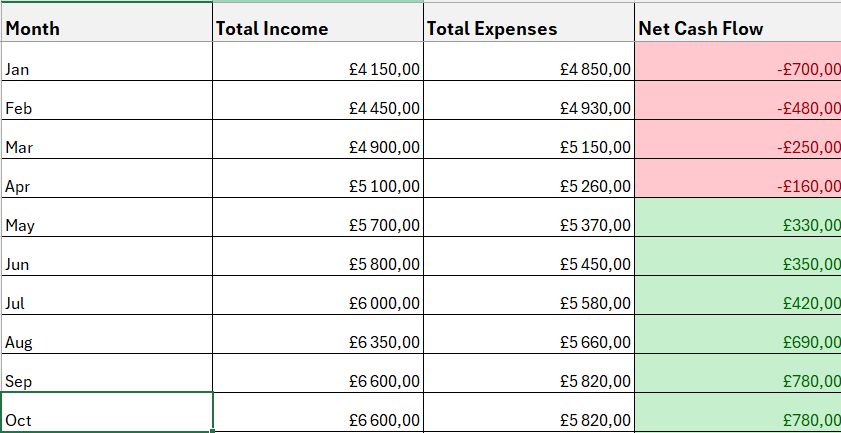This screenshot has width=841, height=433.
Task: Select the Month header cell
Action: [x=106, y=28]
